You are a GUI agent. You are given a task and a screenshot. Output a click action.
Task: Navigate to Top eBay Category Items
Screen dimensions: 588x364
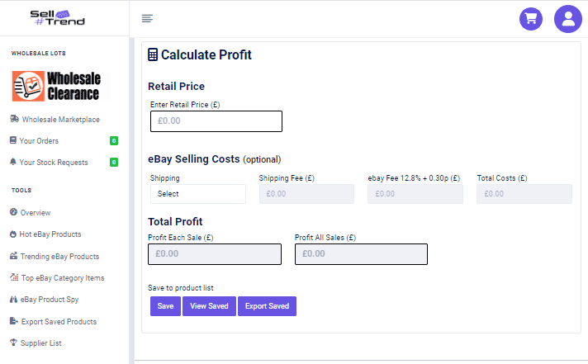(x=62, y=278)
